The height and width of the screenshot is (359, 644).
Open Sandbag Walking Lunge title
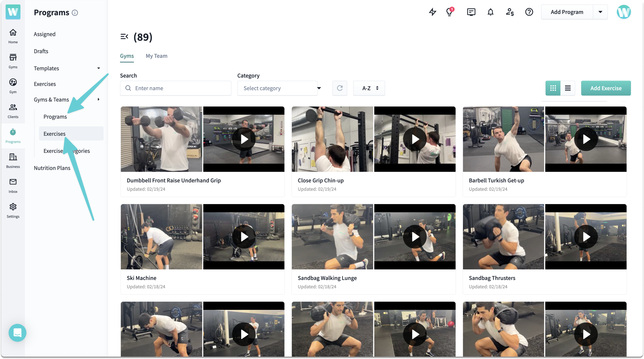tap(327, 278)
